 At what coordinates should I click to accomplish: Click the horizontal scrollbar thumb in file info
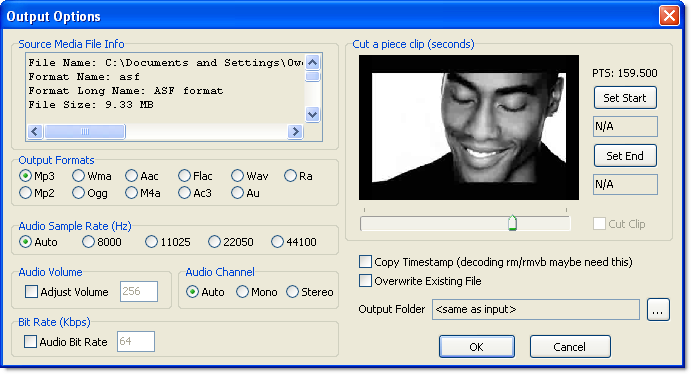[x=85, y=131]
